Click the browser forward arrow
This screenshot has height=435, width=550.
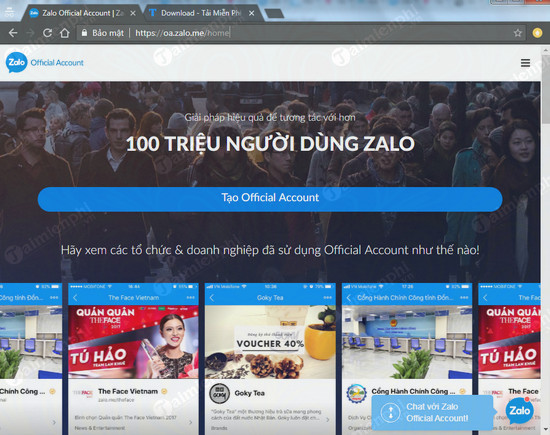click(x=31, y=33)
